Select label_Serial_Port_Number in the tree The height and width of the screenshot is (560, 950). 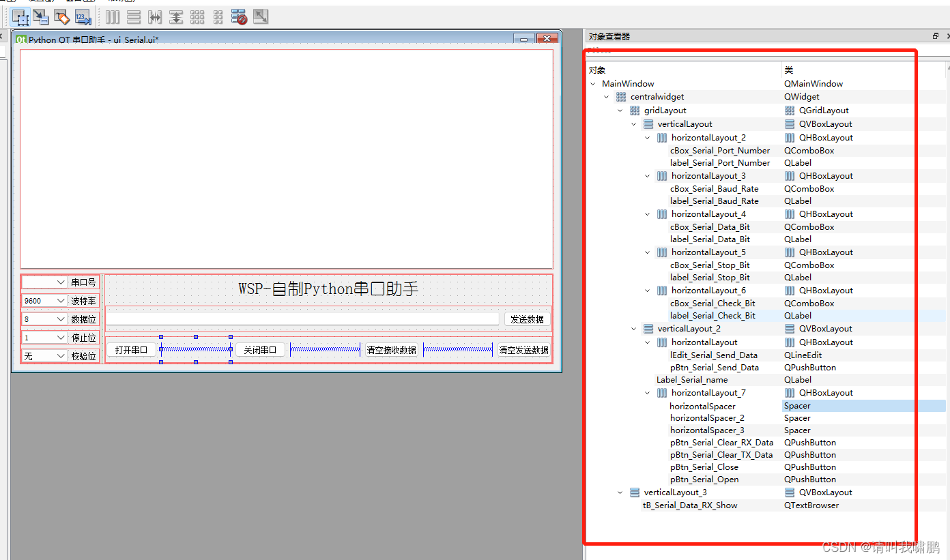click(720, 163)
